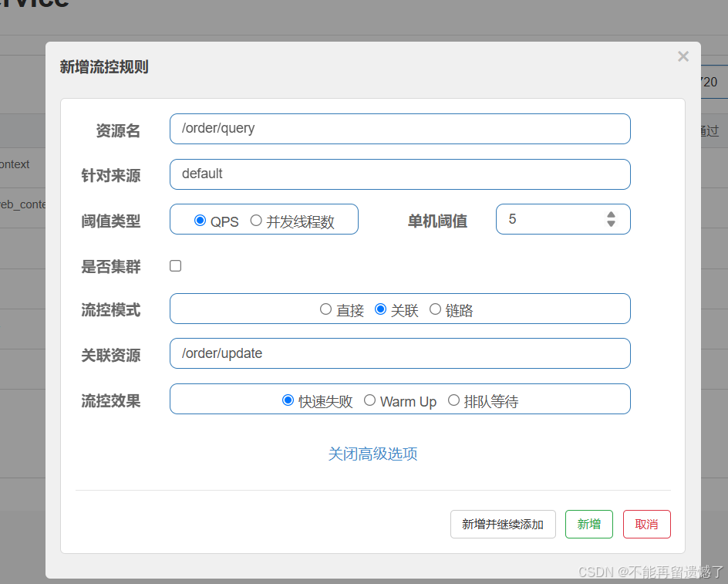728x584 pixels.
Task: Click the 流控模式 label
Action: 110,310
